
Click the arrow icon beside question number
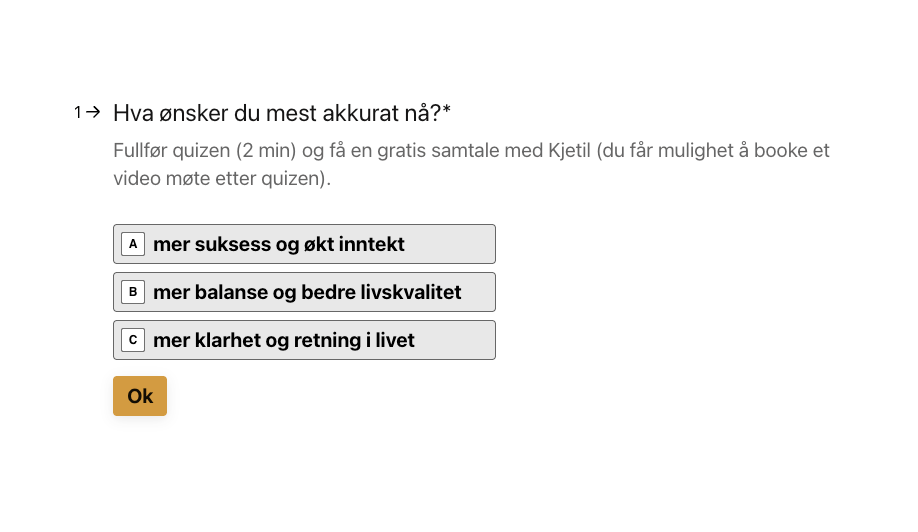(93, 112)
